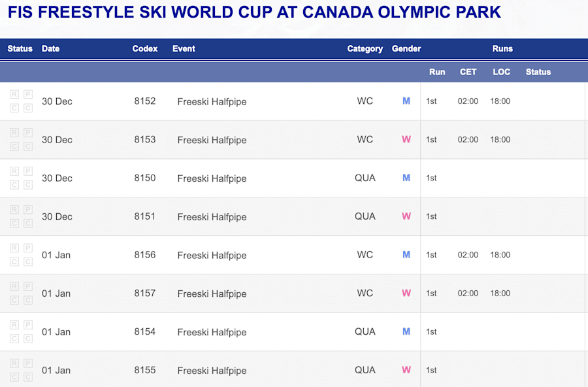Click the P status icon for codex 8157
The height and width of the screenshot is (387, 588).
28,286
